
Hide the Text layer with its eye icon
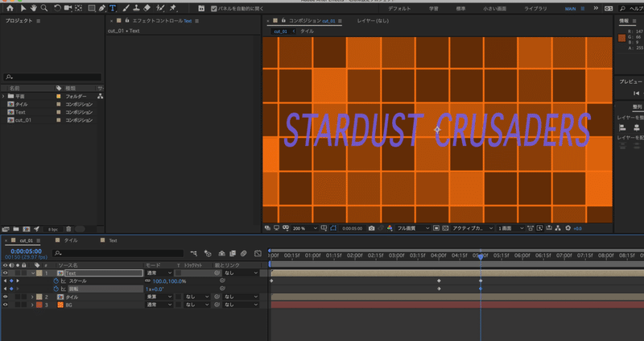[6, 272]
